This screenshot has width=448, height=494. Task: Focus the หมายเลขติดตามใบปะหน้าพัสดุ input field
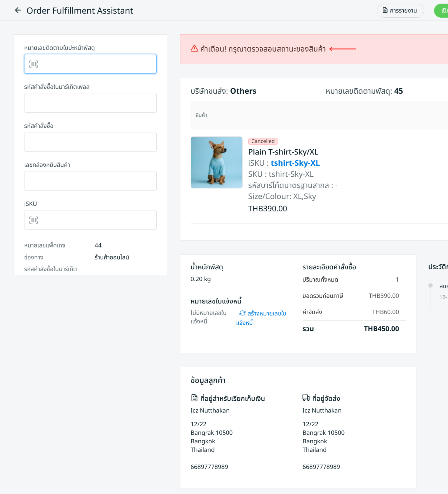(95, 64)
